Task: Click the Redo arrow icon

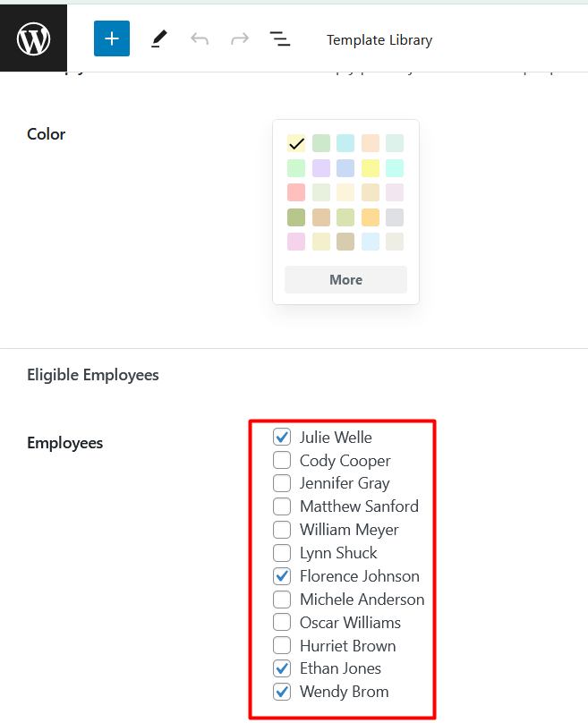Action: click(x=239, y=39)
